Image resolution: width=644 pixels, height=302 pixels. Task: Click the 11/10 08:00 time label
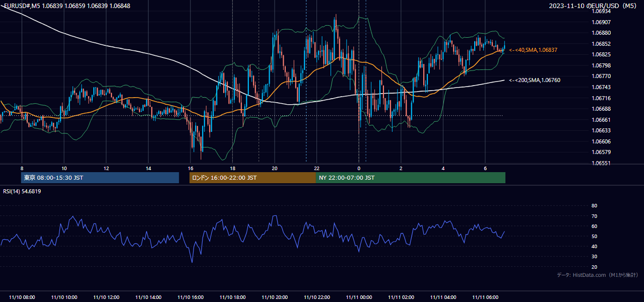click(x=22, y=297)
